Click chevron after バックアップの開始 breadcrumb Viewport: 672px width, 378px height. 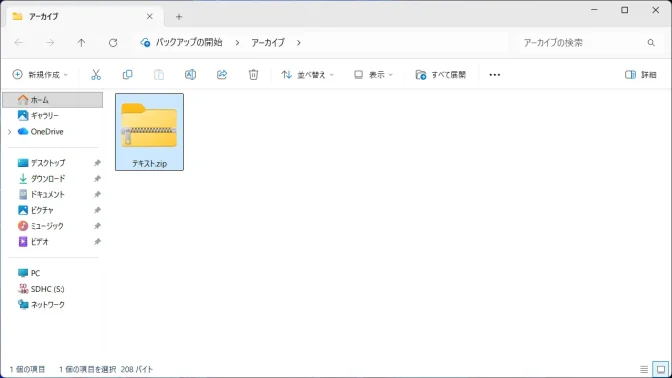pos(237,42)
